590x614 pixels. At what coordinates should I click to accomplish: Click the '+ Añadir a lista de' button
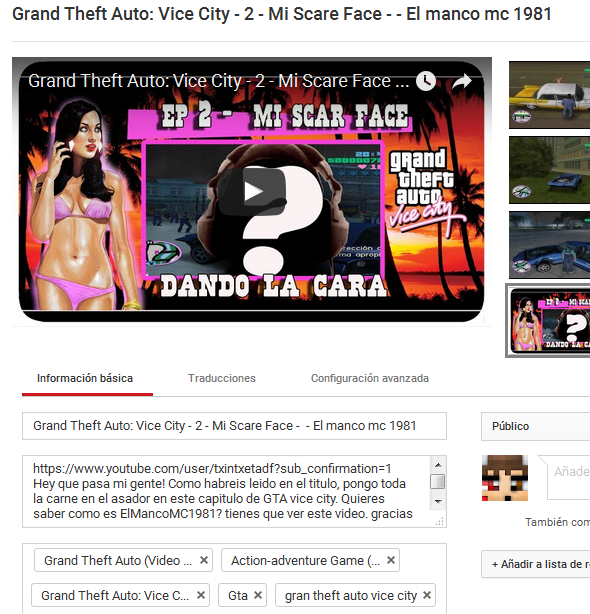pos(535,564)
